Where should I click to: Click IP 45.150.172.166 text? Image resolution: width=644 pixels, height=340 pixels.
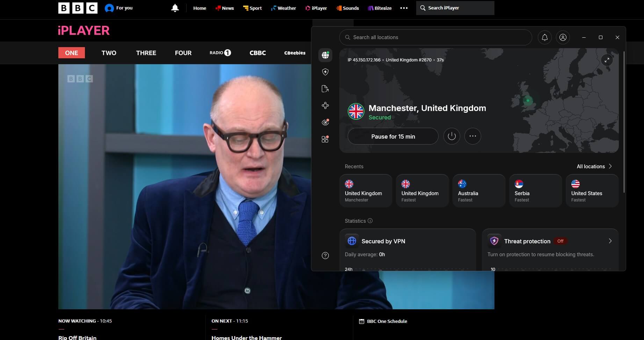pos(364,60)
